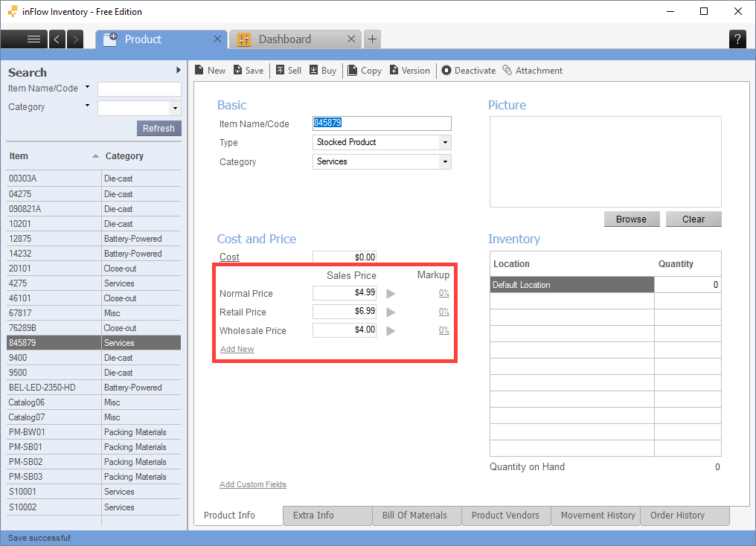Open the Normal Price 0% markup link
Image resolution: width=756 pixels, height=546 pixels.
(x=444, y=293)
